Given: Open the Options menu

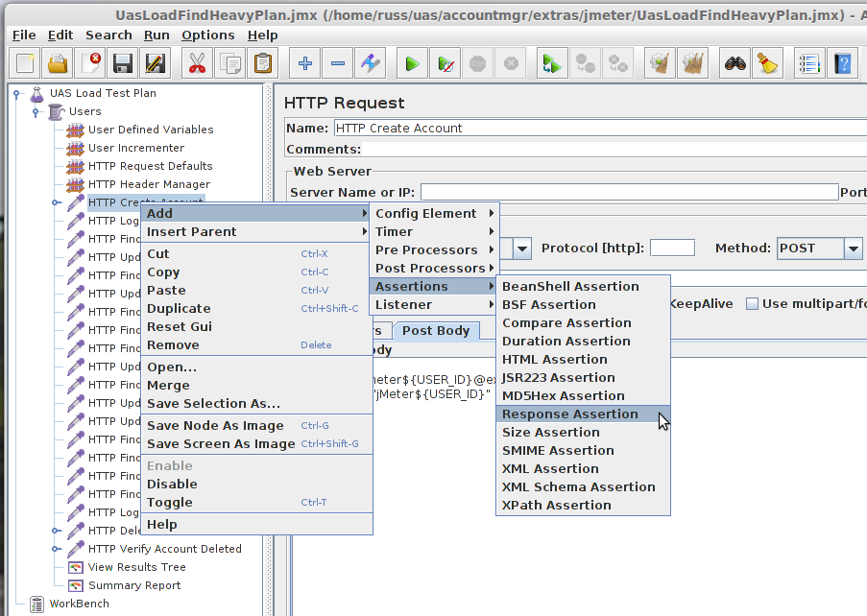Looking at the screenshot, I should coord(208,36).
